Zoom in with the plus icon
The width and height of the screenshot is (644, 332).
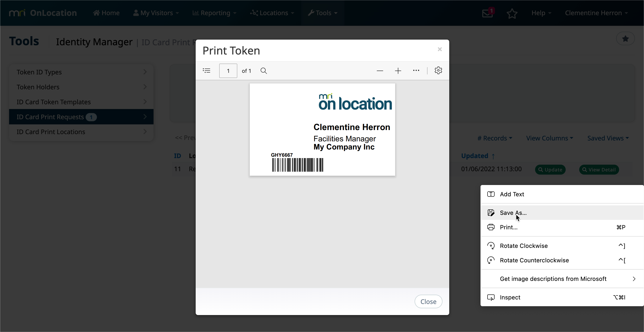[x=398, y=71]
